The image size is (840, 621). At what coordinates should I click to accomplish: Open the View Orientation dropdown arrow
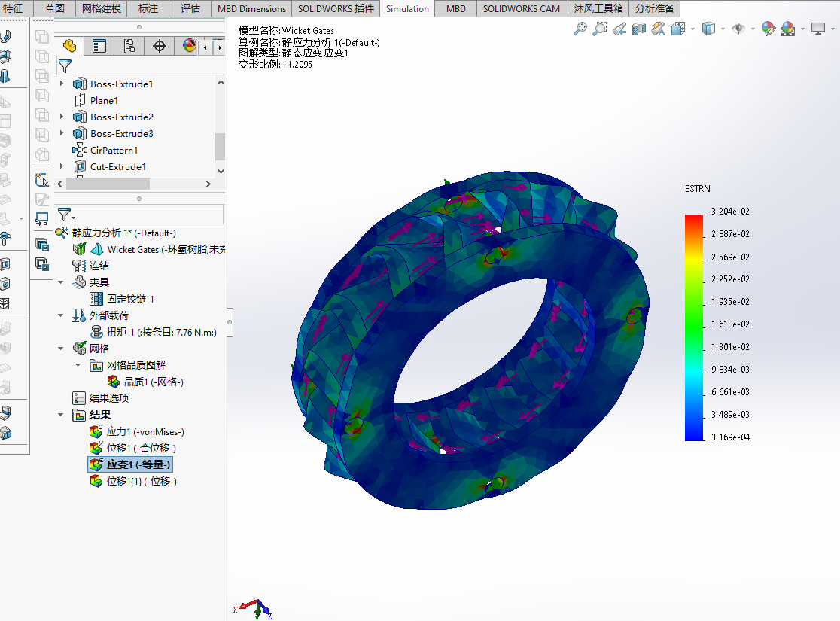click(692, 29)
